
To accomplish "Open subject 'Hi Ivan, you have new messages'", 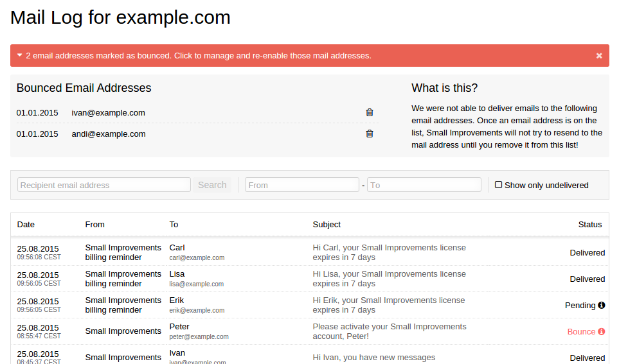I will (374, 358).
